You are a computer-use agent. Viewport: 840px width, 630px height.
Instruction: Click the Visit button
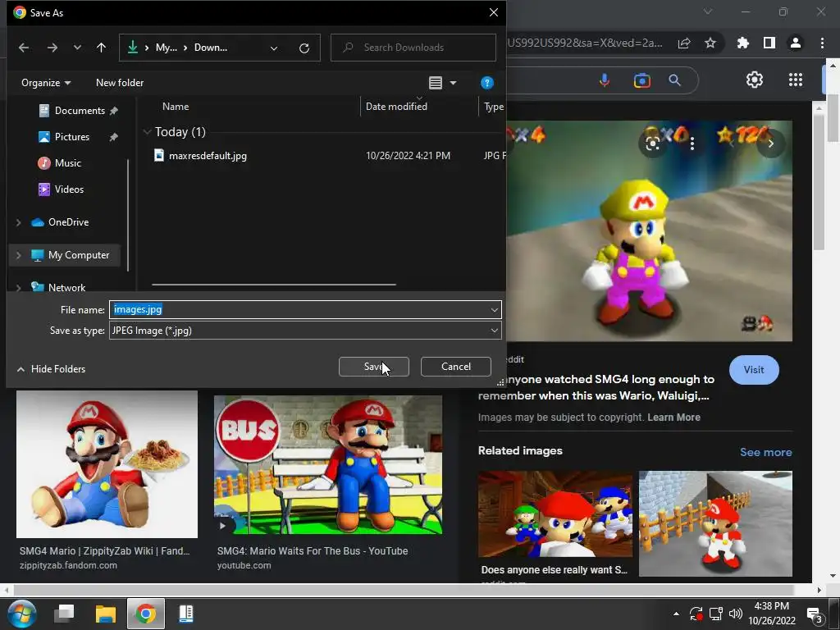(754, 370)
